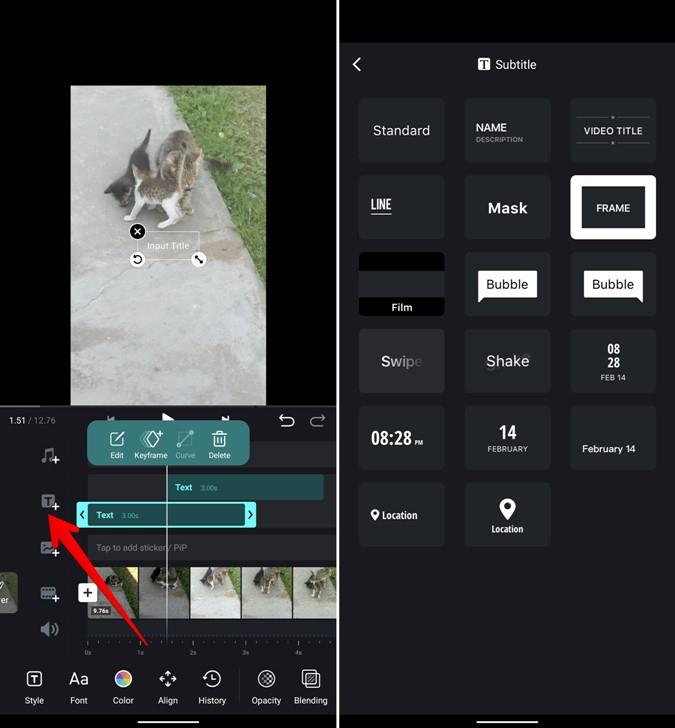
Task: Mute the original video volume
Action: click(50, 629)
